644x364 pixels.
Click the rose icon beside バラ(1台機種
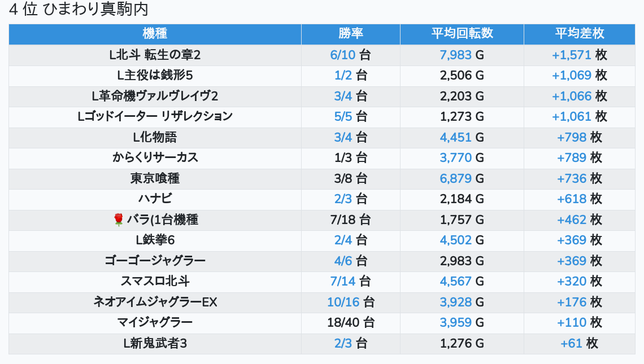click(118, 220)
